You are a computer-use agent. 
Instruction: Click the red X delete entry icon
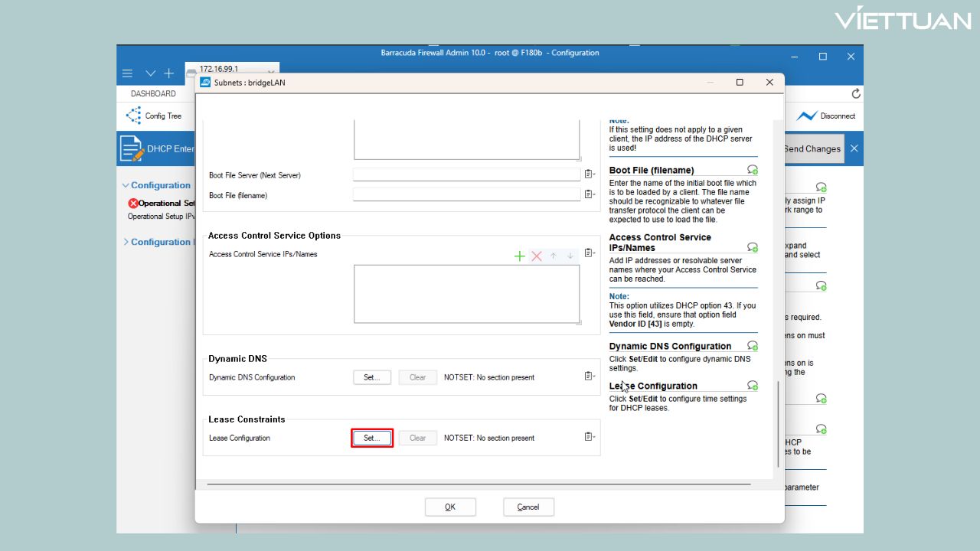coord(536,256)
